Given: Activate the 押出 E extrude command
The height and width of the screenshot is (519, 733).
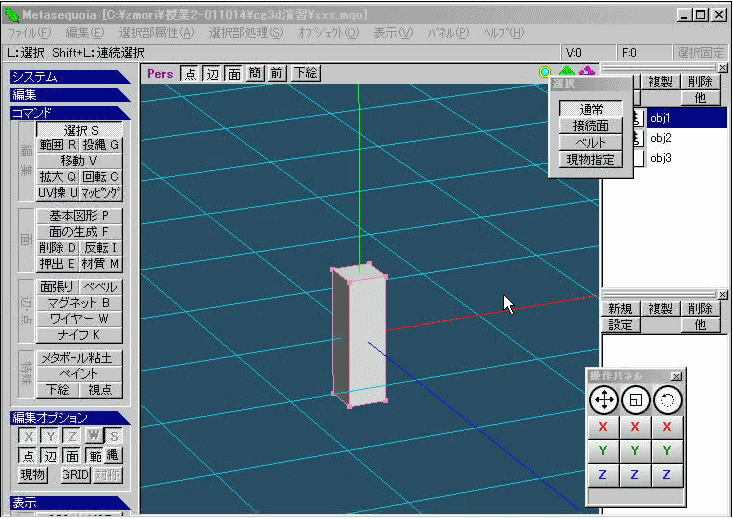Looking at the screenshot, I should pyautogui.click(x=57, y=264).
